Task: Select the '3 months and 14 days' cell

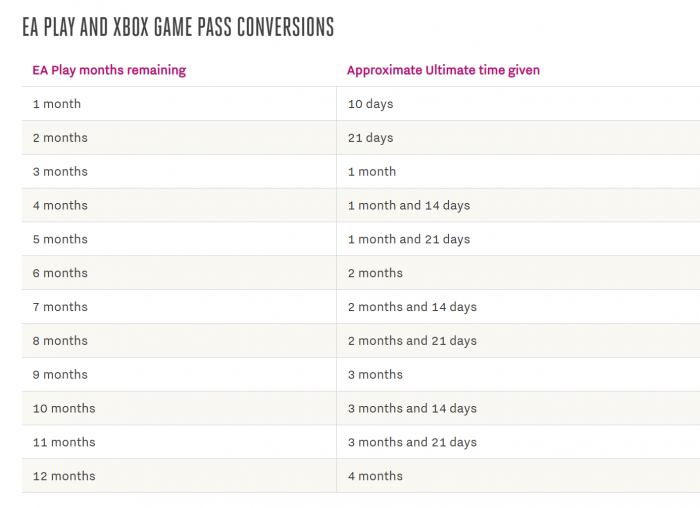Action: click(x=412, y=409)
